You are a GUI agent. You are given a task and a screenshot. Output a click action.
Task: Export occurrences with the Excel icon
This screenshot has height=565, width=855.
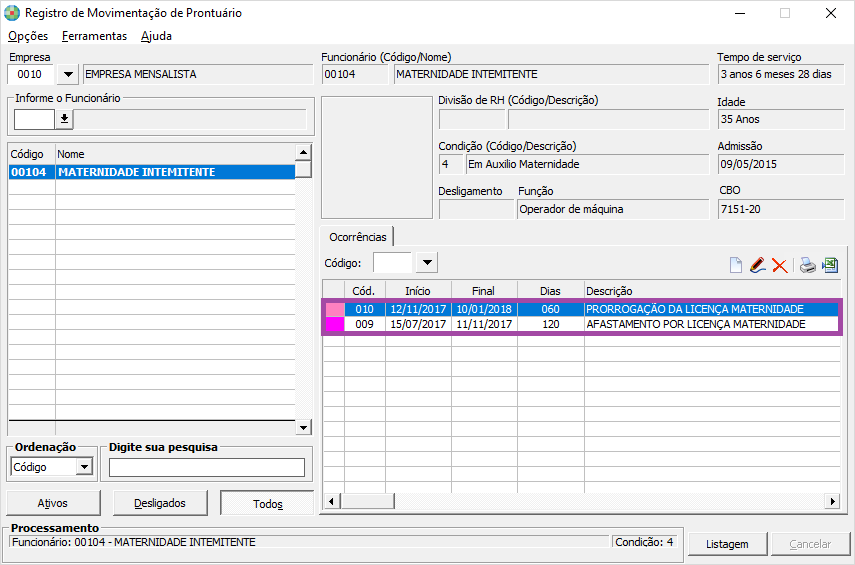[830, 265]
